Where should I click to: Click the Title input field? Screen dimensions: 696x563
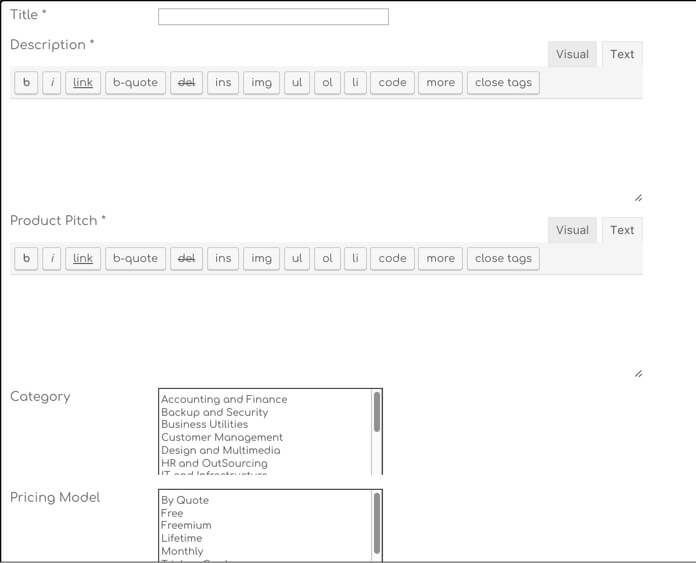[273, 17]
